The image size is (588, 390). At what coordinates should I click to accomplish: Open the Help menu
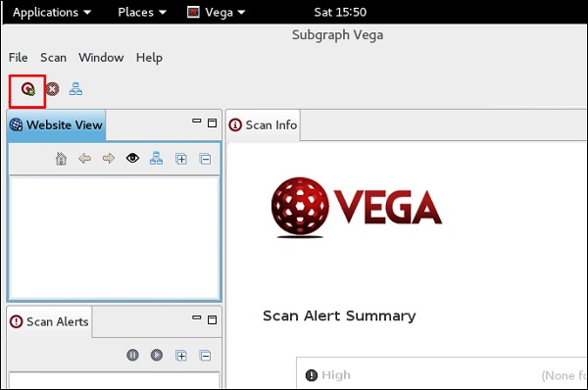point(149,58)
